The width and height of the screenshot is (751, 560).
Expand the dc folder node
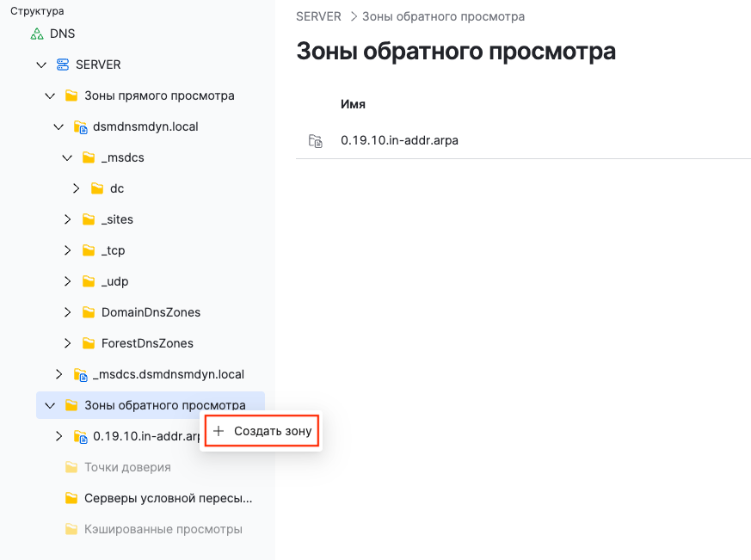pos(77,188)
